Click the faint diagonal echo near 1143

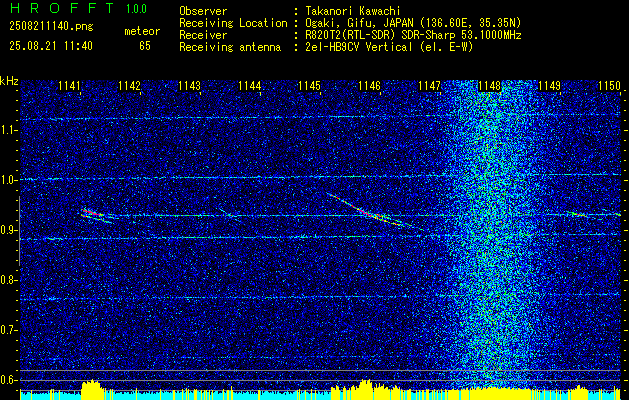coord(229,214)
